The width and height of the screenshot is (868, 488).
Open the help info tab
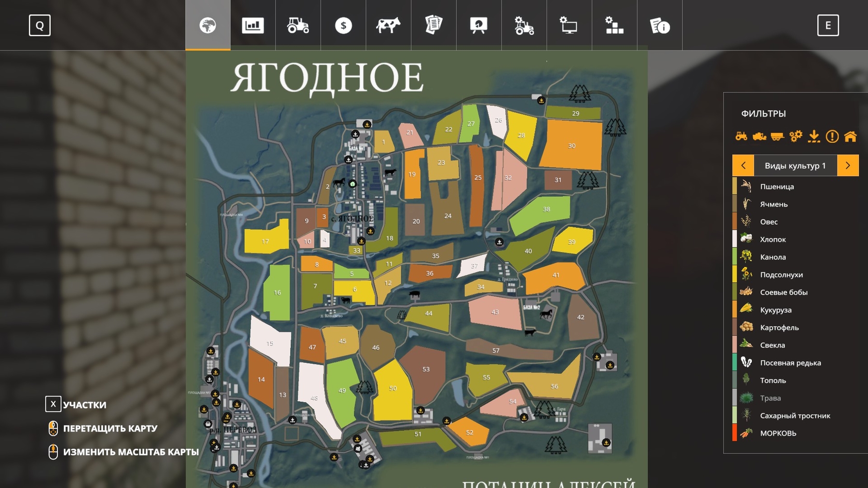(660, 26)
